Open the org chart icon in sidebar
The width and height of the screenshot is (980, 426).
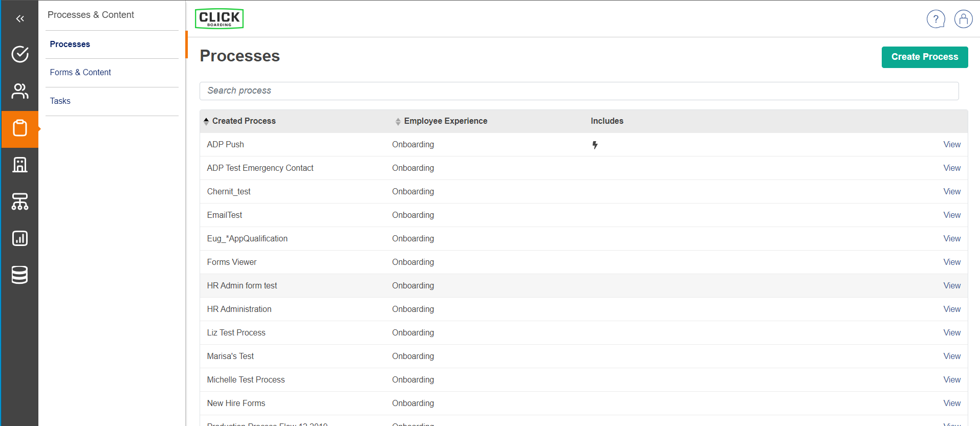click(x=20, y=201)
